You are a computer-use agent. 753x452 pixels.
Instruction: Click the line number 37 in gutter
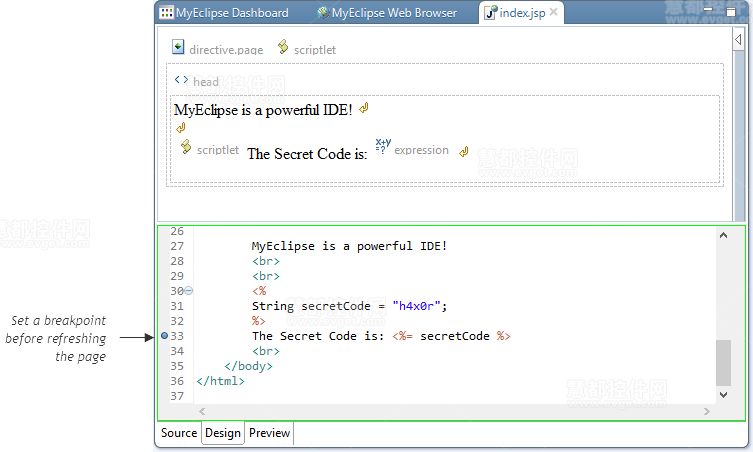coord(177,396)
